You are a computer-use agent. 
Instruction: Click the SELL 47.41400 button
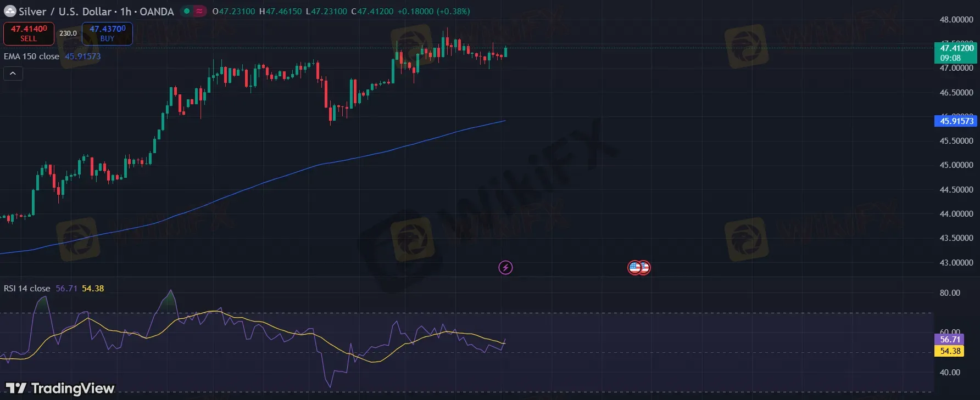pyautogui.click(x=29, y=33)
